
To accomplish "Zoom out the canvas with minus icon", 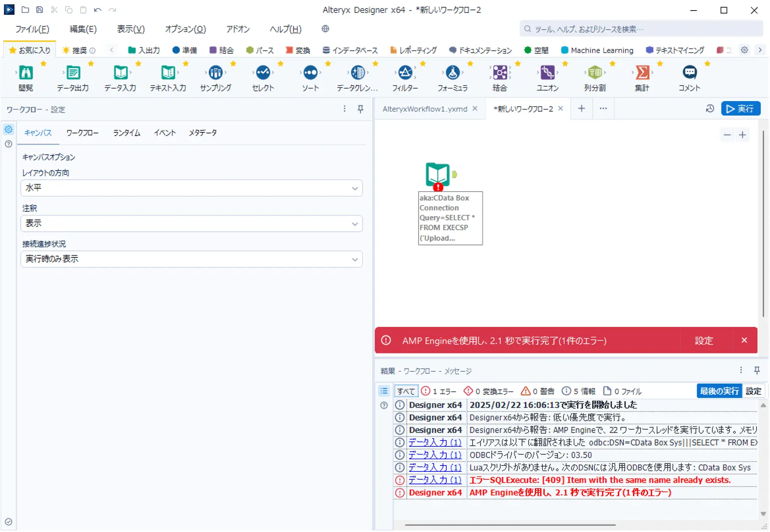I will click(x=727, y=135).
